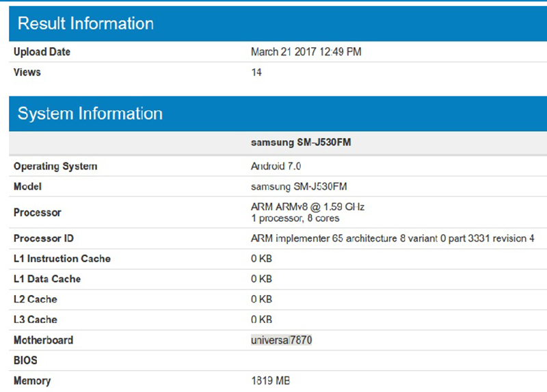Click the Processor row label
The height and width of the screenshot is (392, 547).
click(38, 212)
